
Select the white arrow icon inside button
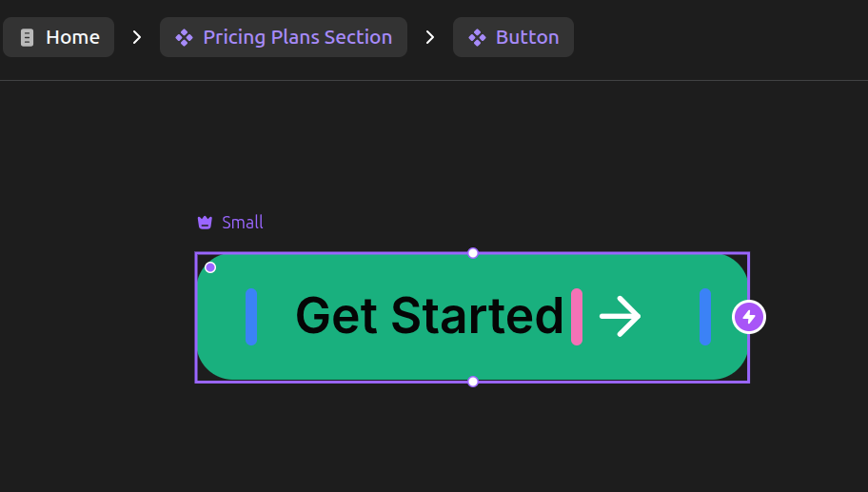pos(621,316)
